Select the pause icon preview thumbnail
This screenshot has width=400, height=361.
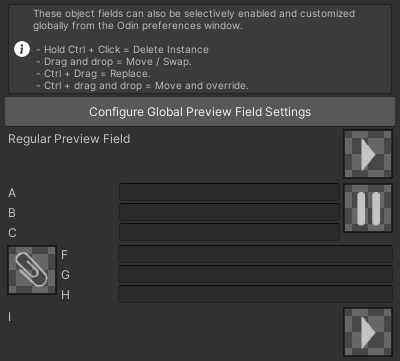(x=368, y=208)
